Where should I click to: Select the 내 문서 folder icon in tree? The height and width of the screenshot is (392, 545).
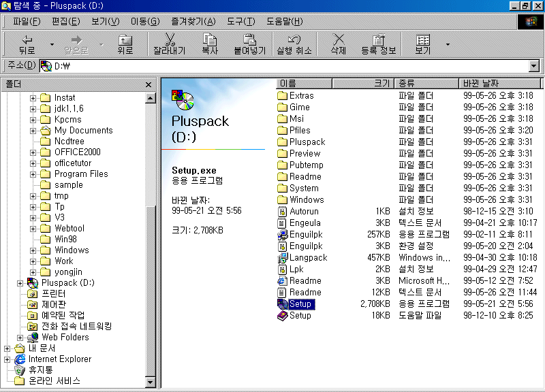[x=20, y=348]
